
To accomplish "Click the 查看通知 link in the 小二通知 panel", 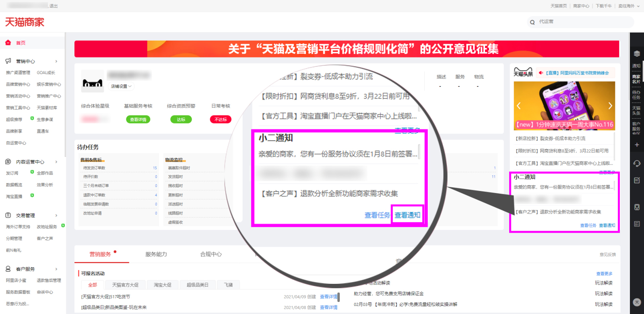I will click(x=607, y=226).
